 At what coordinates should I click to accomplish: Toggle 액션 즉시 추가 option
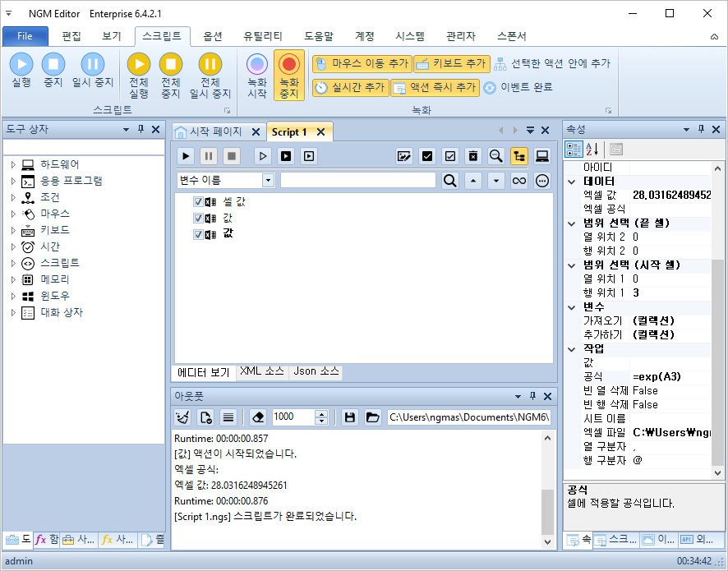[435, 87]
